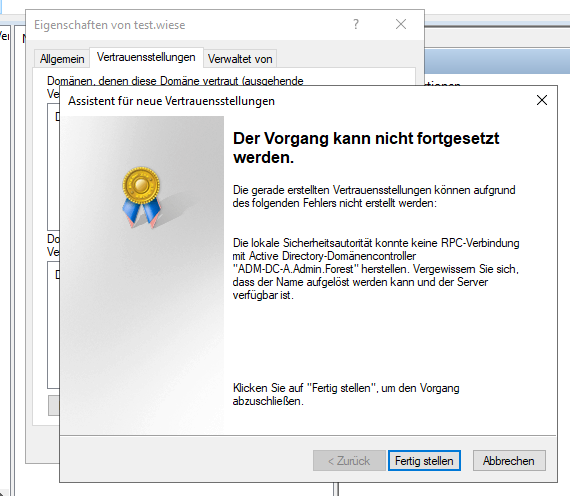The width and height of the screenshot is (570, 496).
Task: Click the greyed-out Zurück button
Action: (x=349, y=460)
